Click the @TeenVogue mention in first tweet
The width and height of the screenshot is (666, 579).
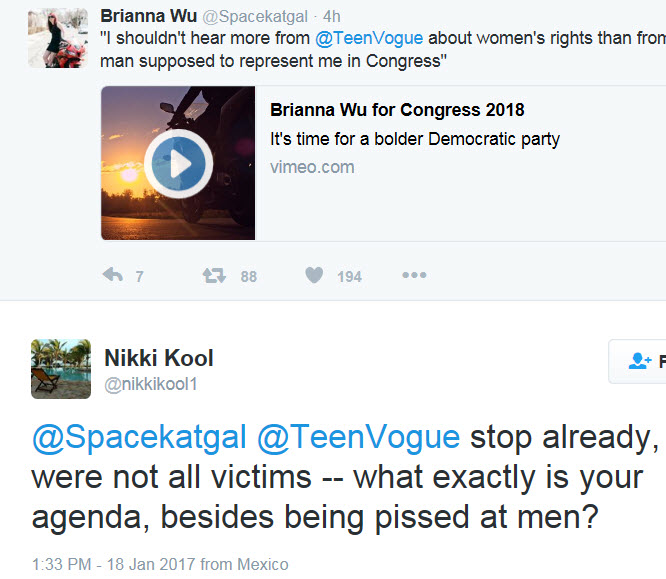pyautogui.click(x=369, y=38)
